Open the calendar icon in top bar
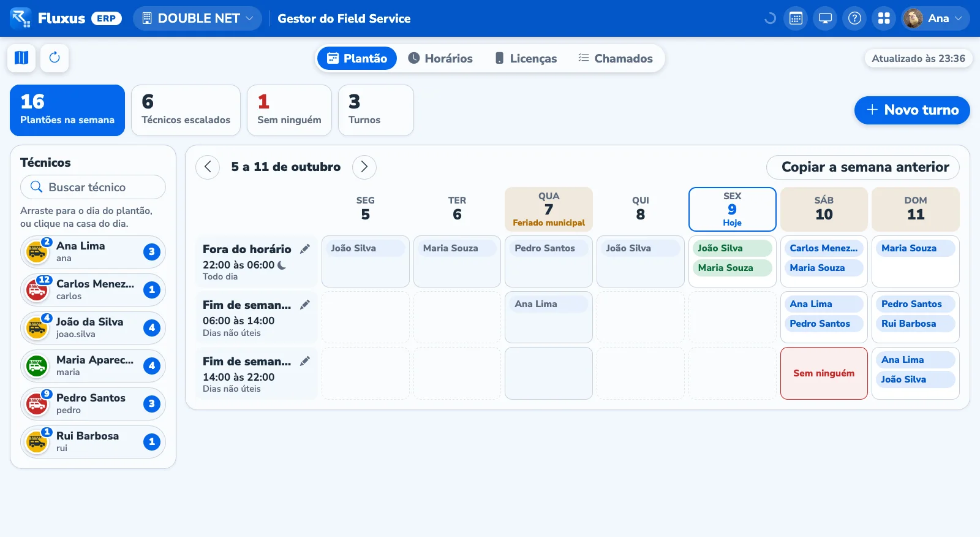Viewport: 980px width, 537px height. coord(796,18)
